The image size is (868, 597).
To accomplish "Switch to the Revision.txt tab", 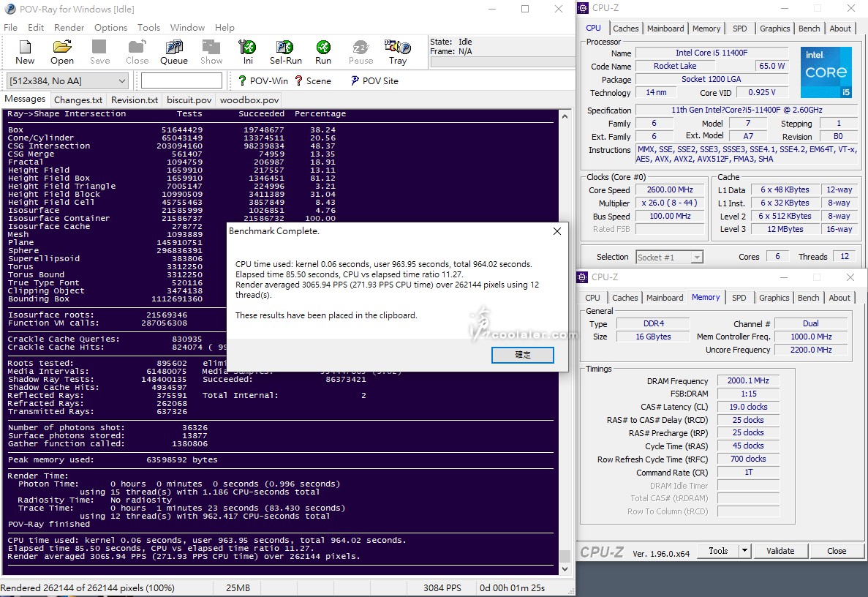I will [135, 100].
